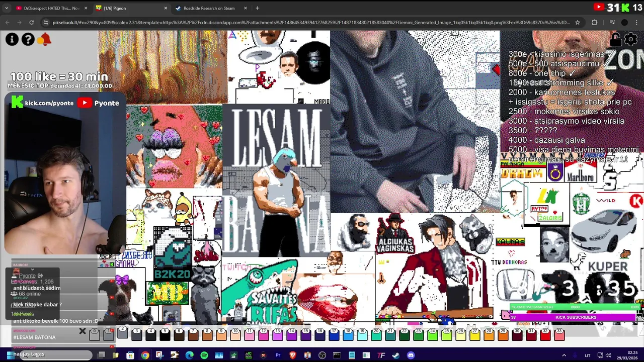Screen dimensions: 644x362
Task: Open Steam from the taskbar
Action: point(396,355)
